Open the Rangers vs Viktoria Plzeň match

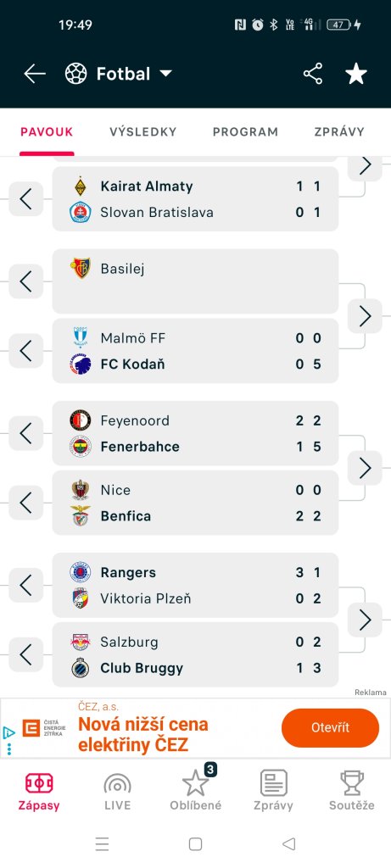195,585
